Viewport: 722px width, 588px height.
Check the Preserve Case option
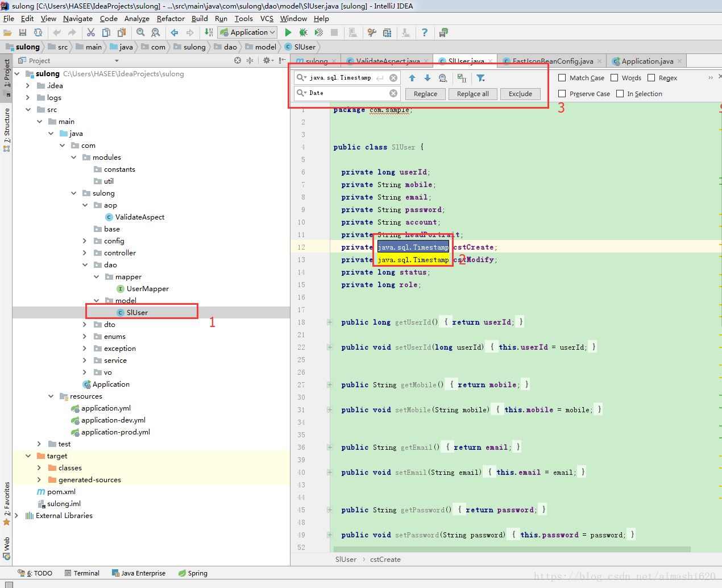click(562, 94)
